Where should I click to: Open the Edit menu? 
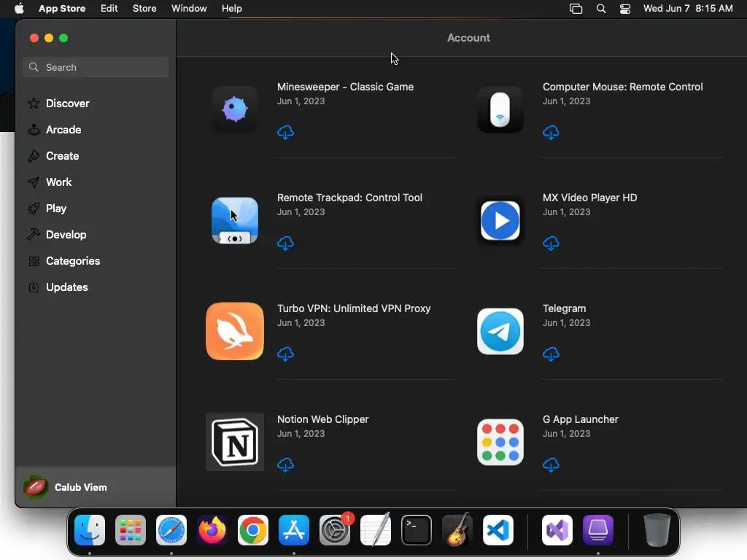[x=109, y=8]
